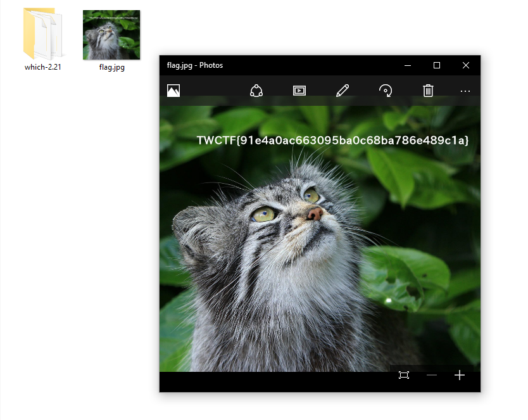
Task: Click the which-2.21 folder name label
Action: [43, 68]
